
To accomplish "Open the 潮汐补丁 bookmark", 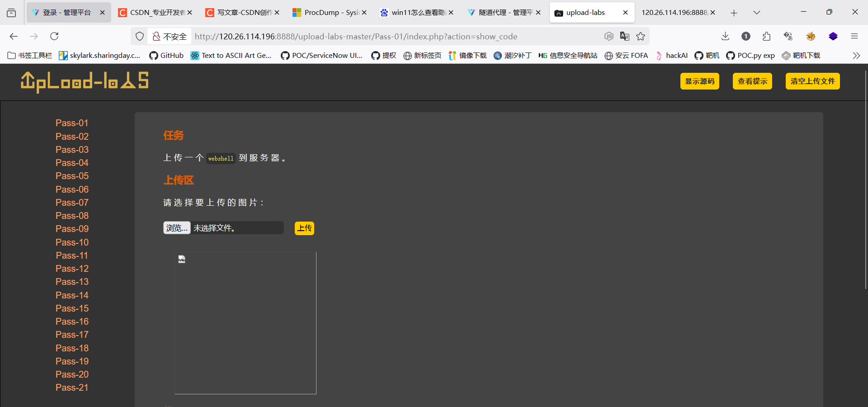I will pos(513,56).
